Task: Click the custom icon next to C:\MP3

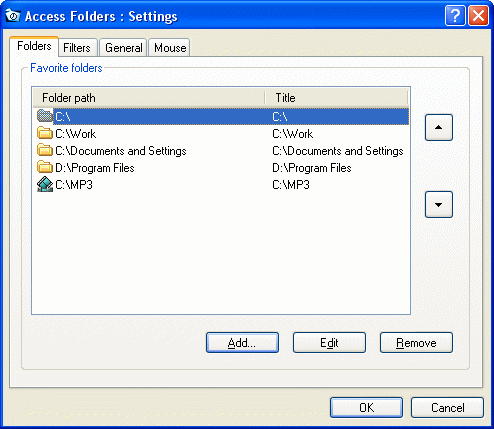Action: [x=45, y=185]
